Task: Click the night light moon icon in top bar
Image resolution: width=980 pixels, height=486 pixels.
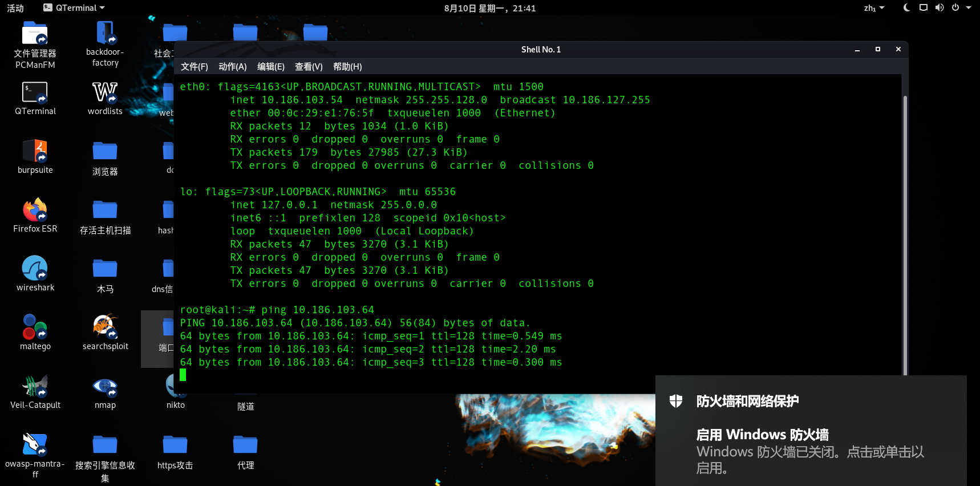Action: (907, 7)
